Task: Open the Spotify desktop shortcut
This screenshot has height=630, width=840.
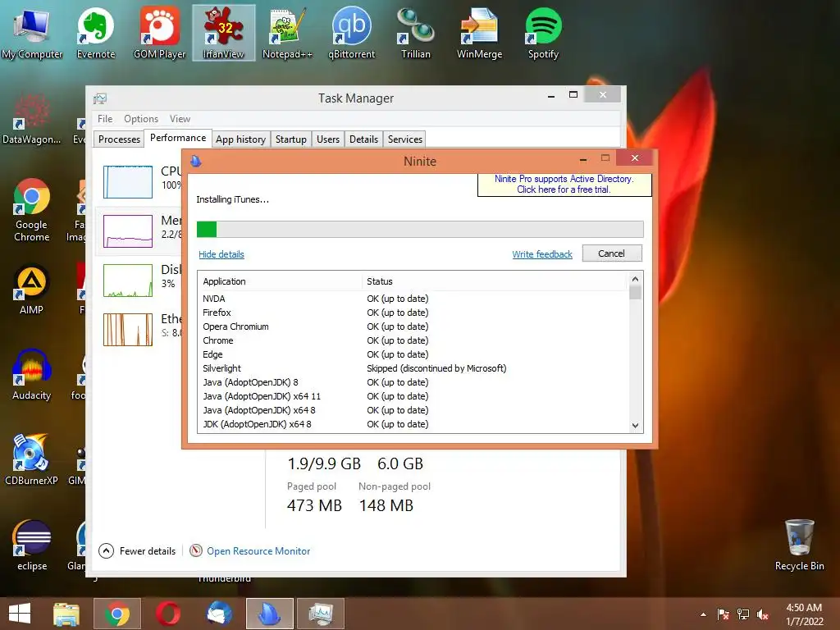Action: pyautogui.click(x=543, y=33)
